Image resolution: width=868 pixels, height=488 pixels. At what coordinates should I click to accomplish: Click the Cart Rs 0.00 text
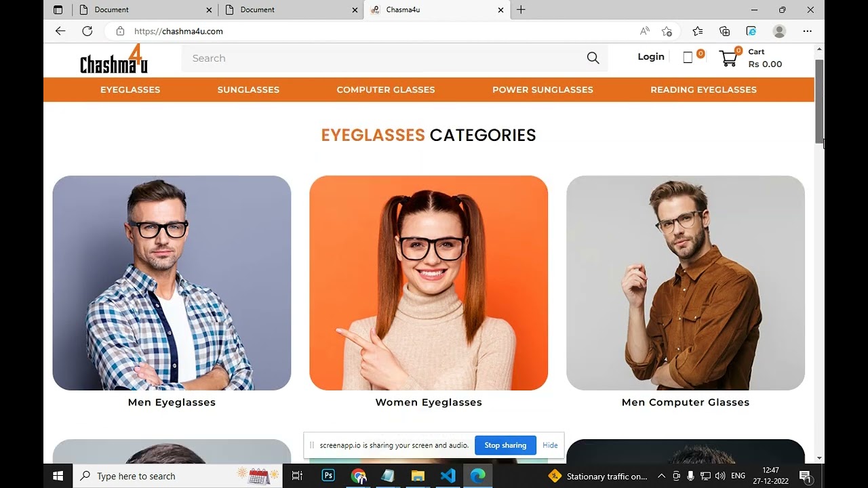point(765,58)
